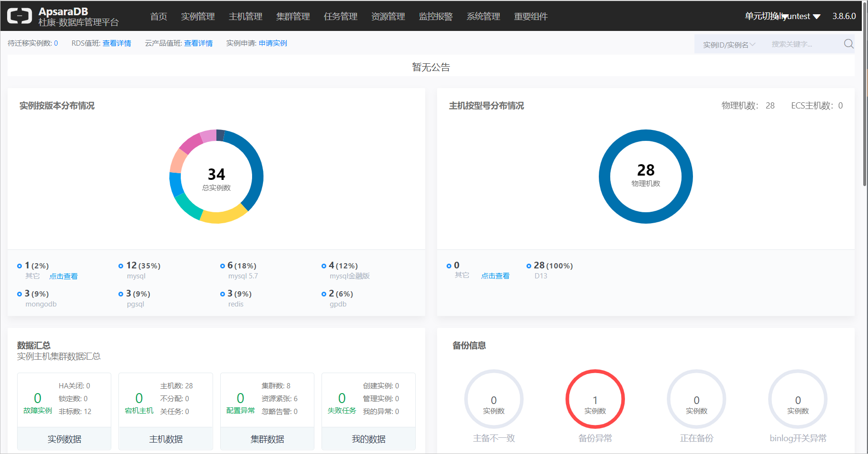The width and height of the screenshot is (868, 454).
Task: Open the 实例管理 menu
Action: [x=198, y=16]
